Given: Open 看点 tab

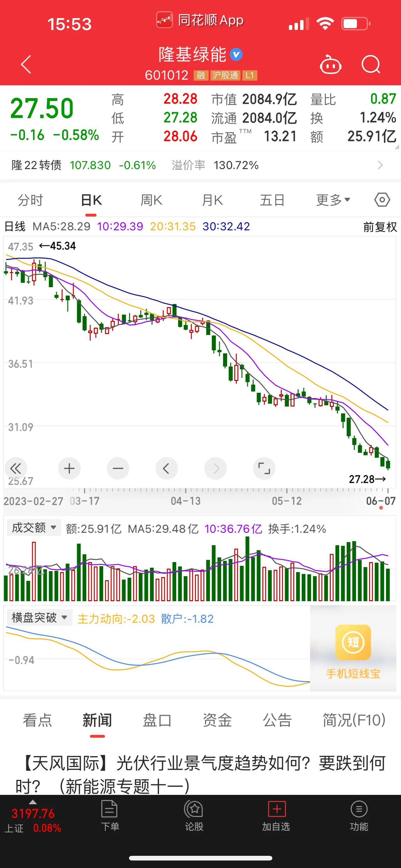Looking at the screenshot, I should coord(37,720).
